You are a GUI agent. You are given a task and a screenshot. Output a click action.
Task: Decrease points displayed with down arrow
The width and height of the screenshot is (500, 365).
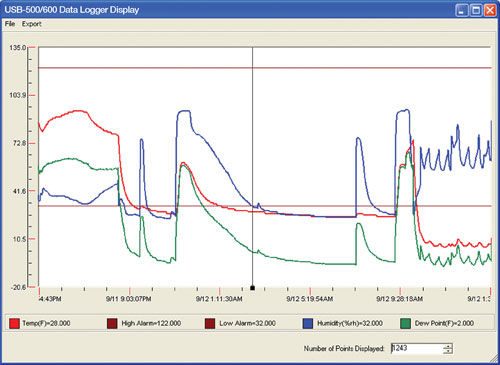click(x=448, y=351)
